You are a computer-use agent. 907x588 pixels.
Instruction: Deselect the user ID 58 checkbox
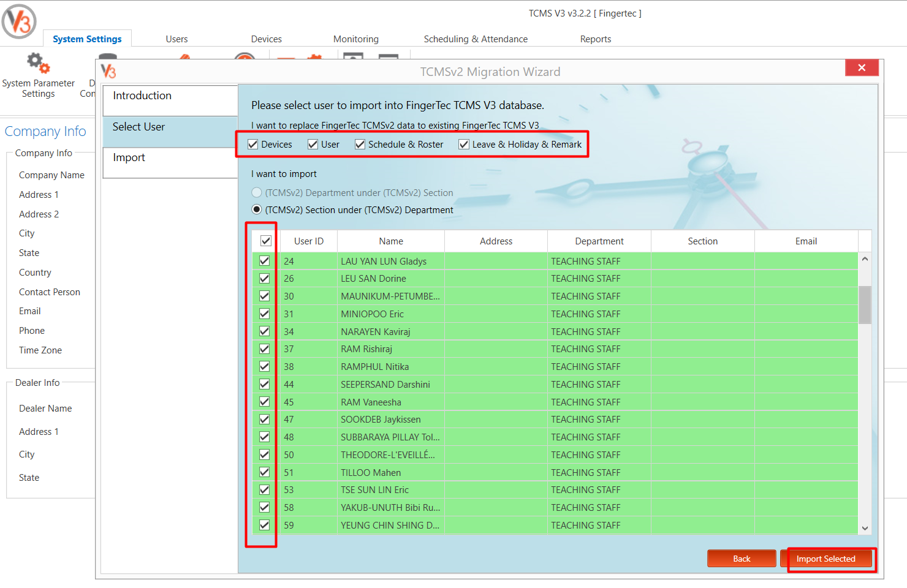[264, 507]
